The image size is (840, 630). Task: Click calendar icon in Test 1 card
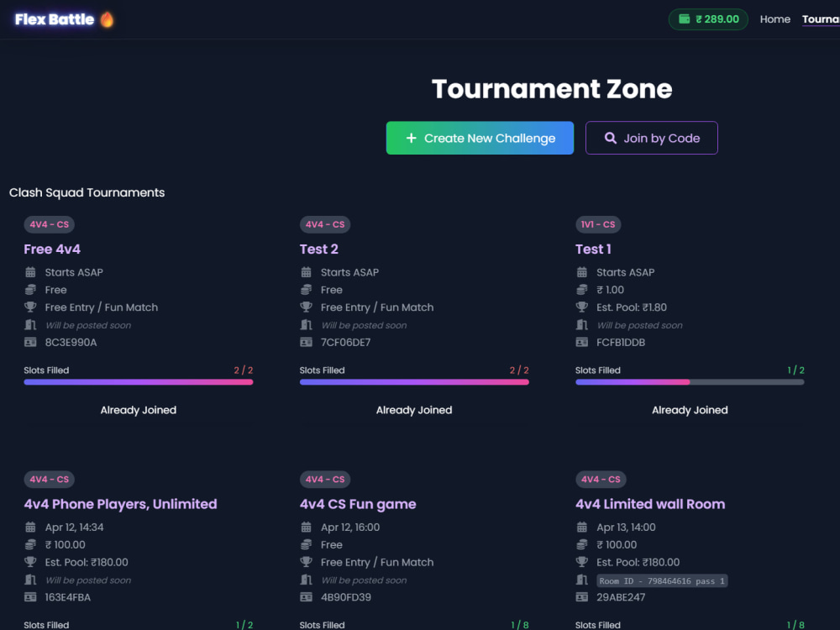click(x=582, y=272)
